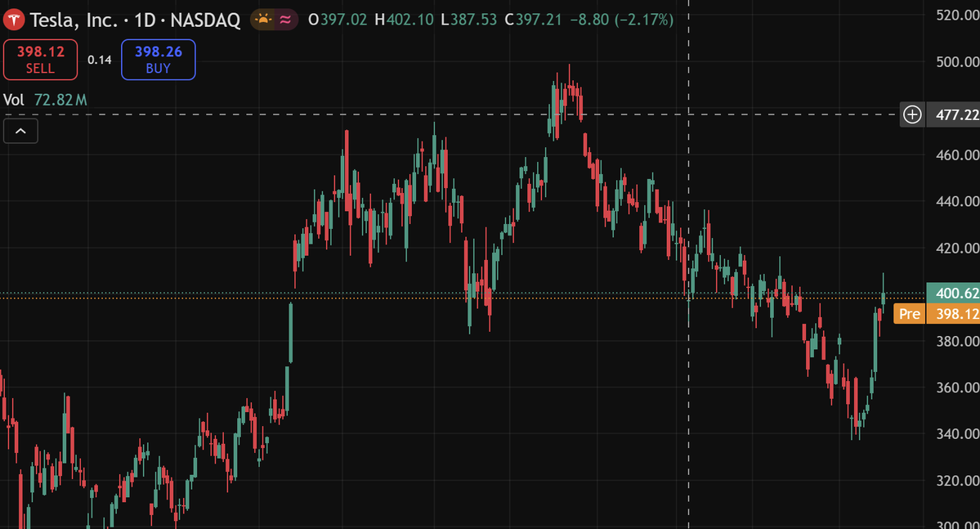Click the NASDAQ exchange label
The height and width of the screenshot is (529, 980).
pos(205,18)
